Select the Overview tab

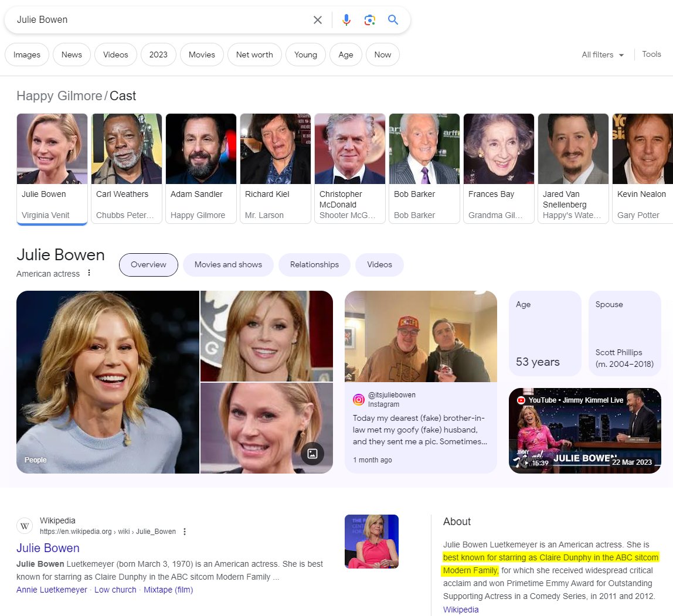click(x=148, y=265)
